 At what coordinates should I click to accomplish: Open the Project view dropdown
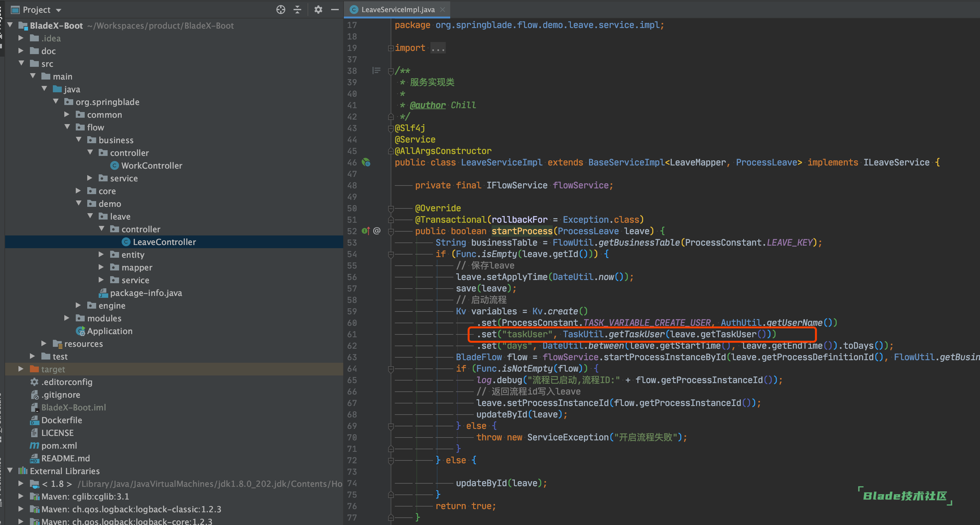[x=59, y=10]
